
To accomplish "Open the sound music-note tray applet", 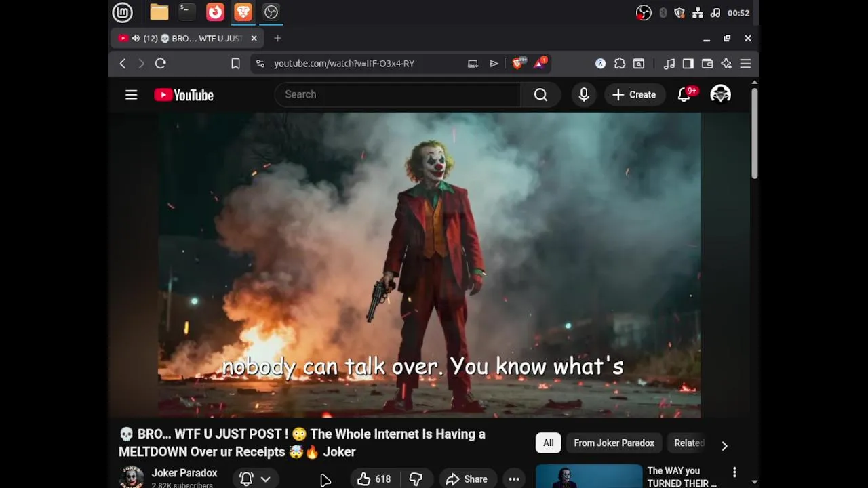I will pos(715,13).
